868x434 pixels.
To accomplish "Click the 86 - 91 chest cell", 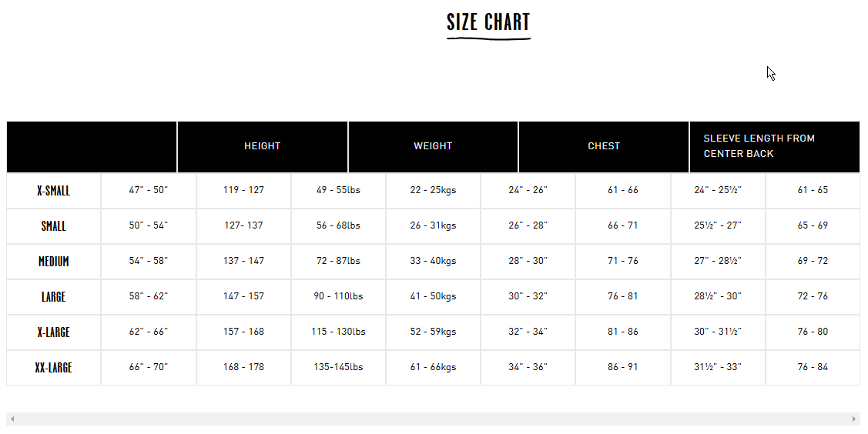I will 623,367.
